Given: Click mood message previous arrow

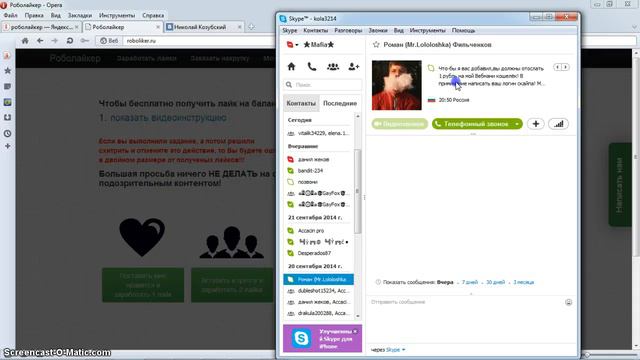Looking at the screenshot, I should [557, 67].
